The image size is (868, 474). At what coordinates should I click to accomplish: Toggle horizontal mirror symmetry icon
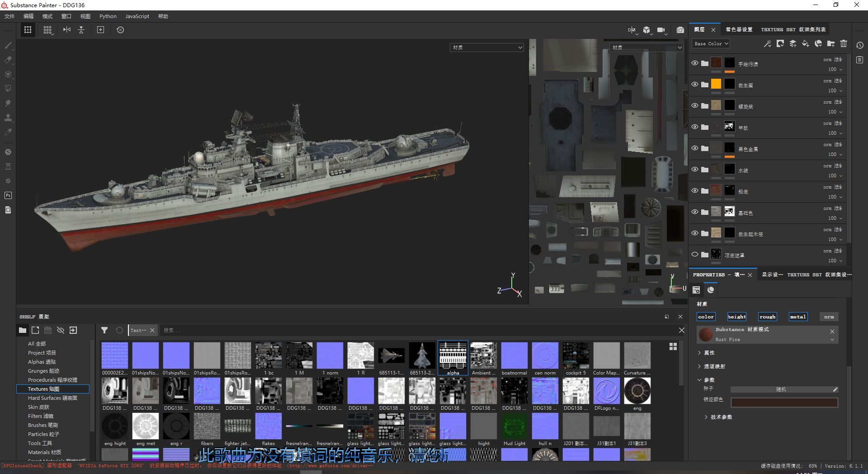(x=67, y=30)
